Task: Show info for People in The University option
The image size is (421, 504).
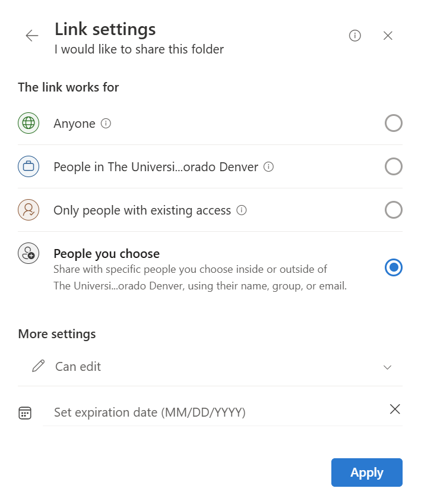Action: [x=268, y=167]
